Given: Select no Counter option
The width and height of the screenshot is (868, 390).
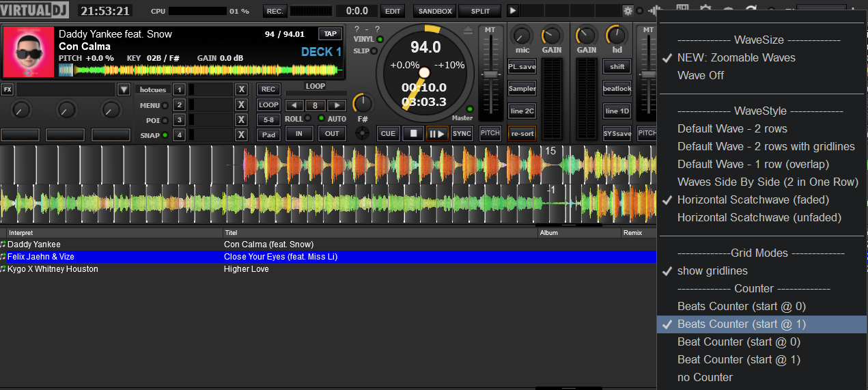Looking at the screenshot, I should tap(705, 377).
